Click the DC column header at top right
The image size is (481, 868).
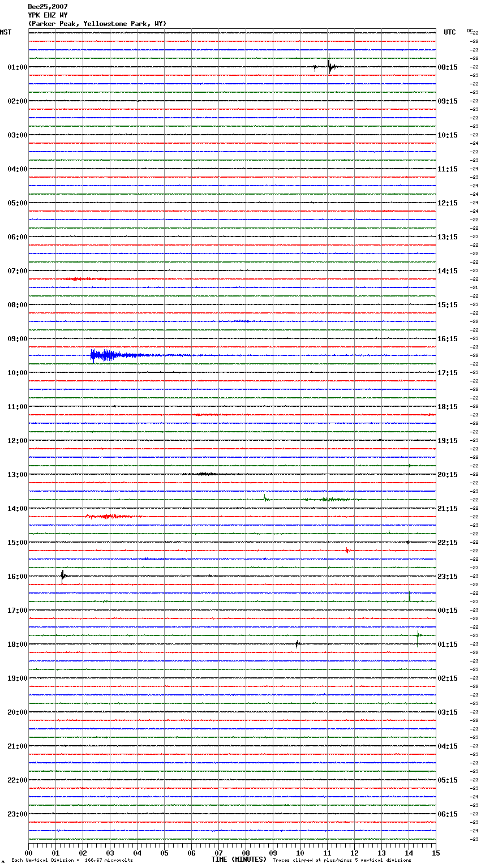point(470,31)
